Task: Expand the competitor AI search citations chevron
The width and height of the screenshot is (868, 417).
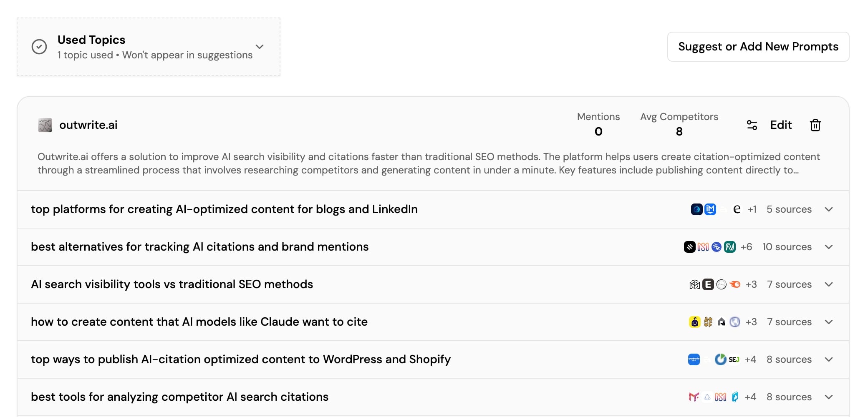Action: click(829, 397)
